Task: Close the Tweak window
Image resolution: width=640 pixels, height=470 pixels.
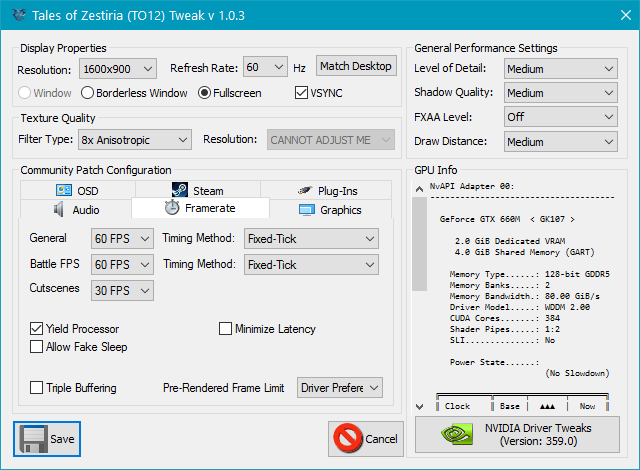Action: [625, 15]
